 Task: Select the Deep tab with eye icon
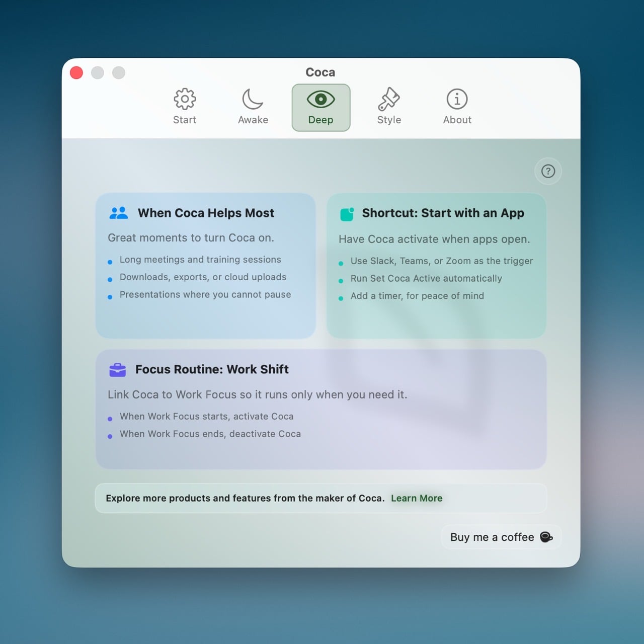click(320, 107)
